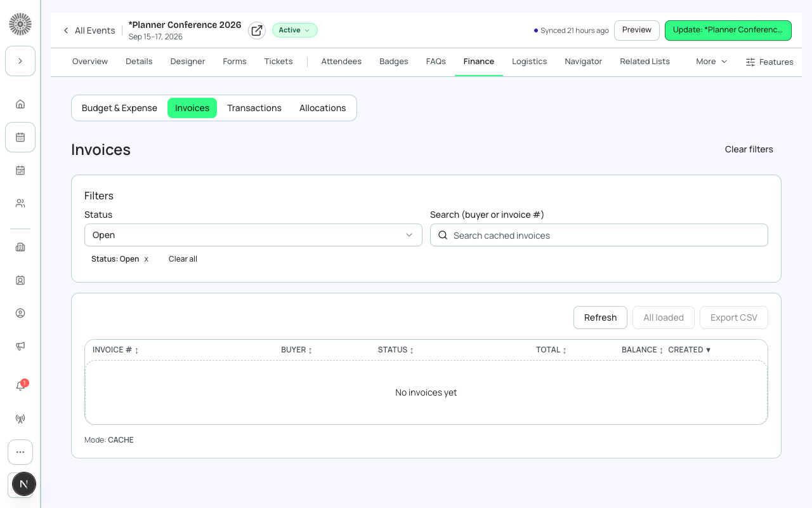
Task: Open the ID badge contact icon in sidebar
Action: coord(20,280)
